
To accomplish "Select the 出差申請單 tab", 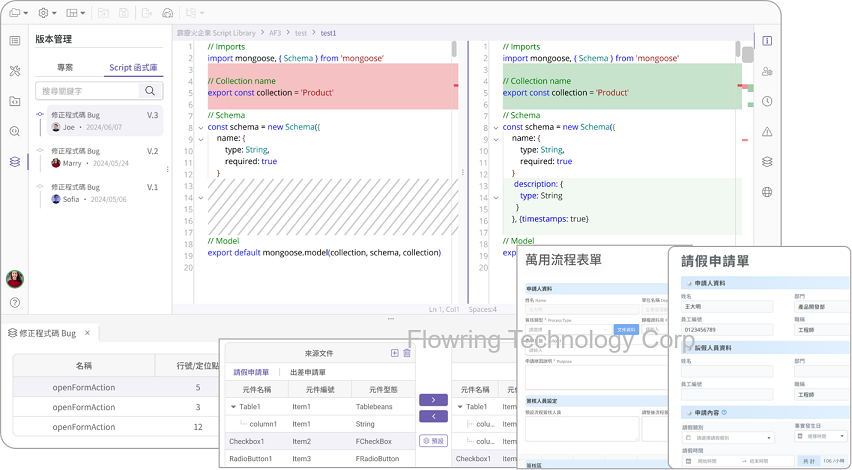I will click(308, 372).
